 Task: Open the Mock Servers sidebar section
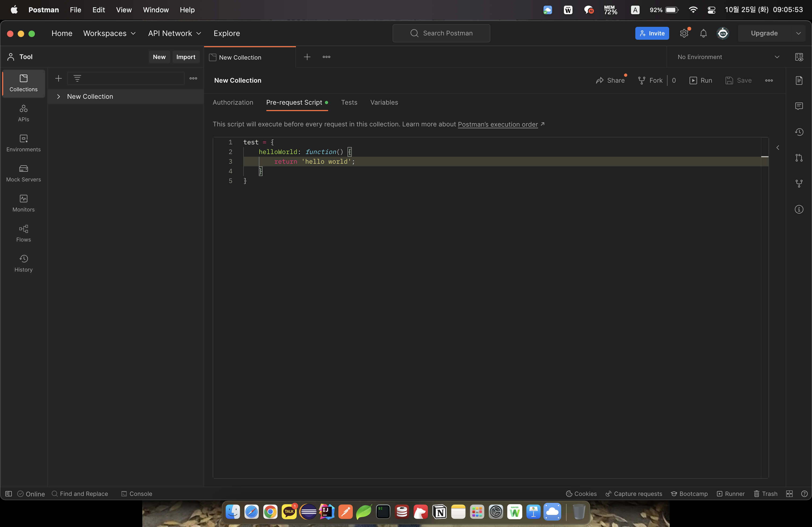(24, 173)
